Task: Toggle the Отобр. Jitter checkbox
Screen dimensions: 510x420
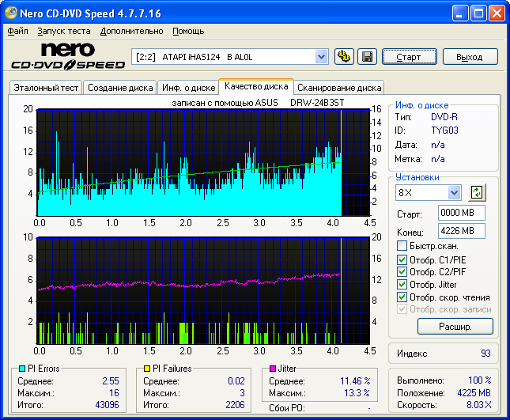Action: 402,284
